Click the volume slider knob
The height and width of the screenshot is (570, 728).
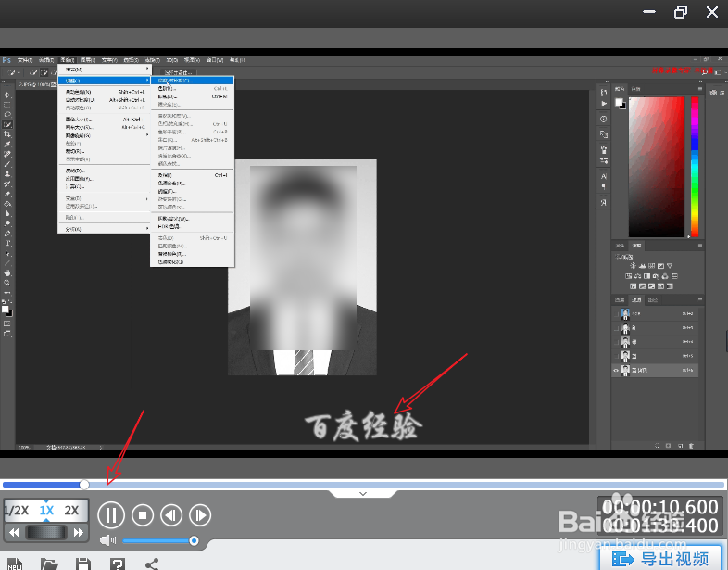195,540
